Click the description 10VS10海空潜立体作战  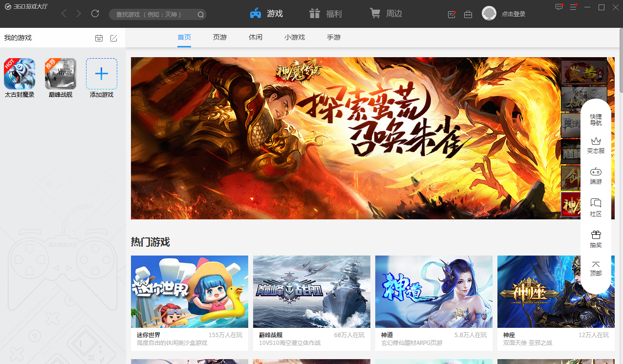click(290, 343)
